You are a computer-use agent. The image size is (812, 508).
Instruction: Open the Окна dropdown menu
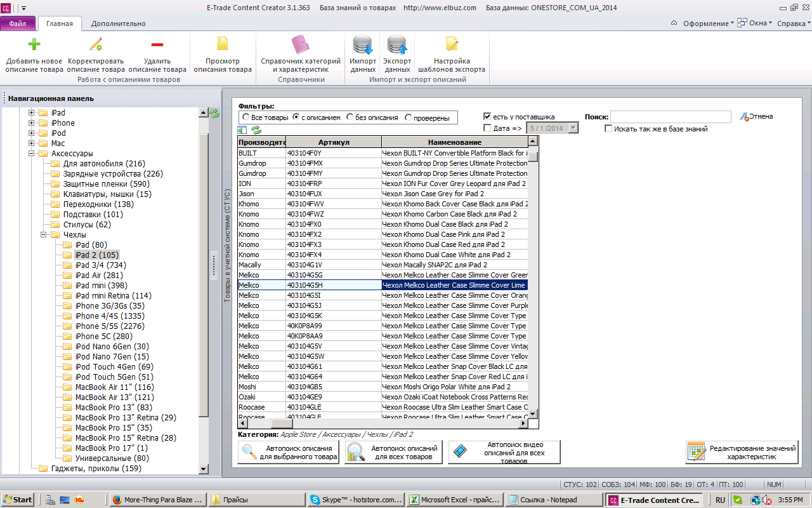pos(754,23)
